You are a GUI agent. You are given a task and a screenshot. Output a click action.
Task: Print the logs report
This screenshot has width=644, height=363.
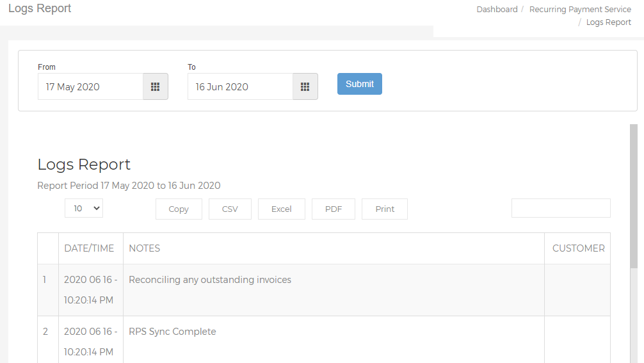[x=385, y=209]
